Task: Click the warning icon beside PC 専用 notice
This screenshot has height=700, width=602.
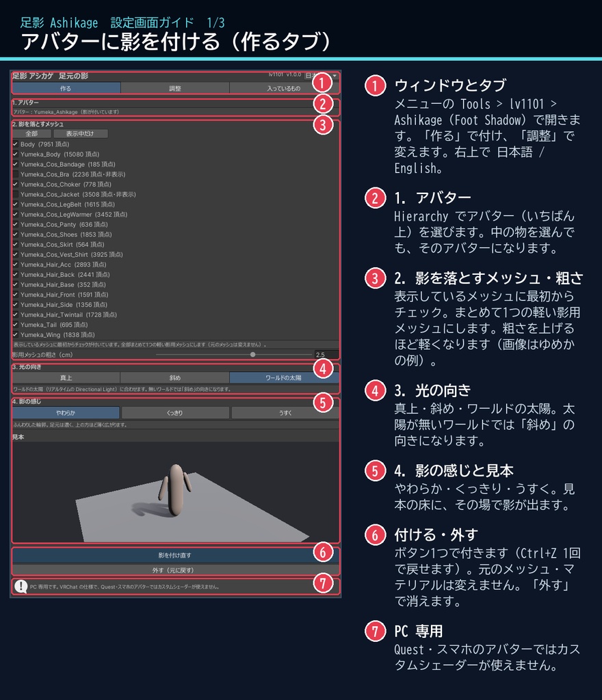Action: pyautogui.click(x=21, y=587)
